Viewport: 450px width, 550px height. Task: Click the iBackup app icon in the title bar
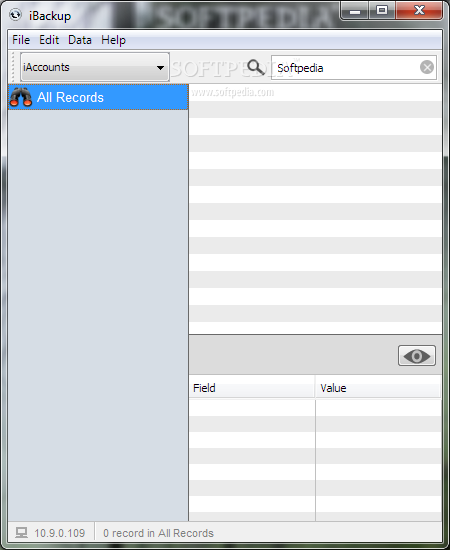click(x=16, y=15)
